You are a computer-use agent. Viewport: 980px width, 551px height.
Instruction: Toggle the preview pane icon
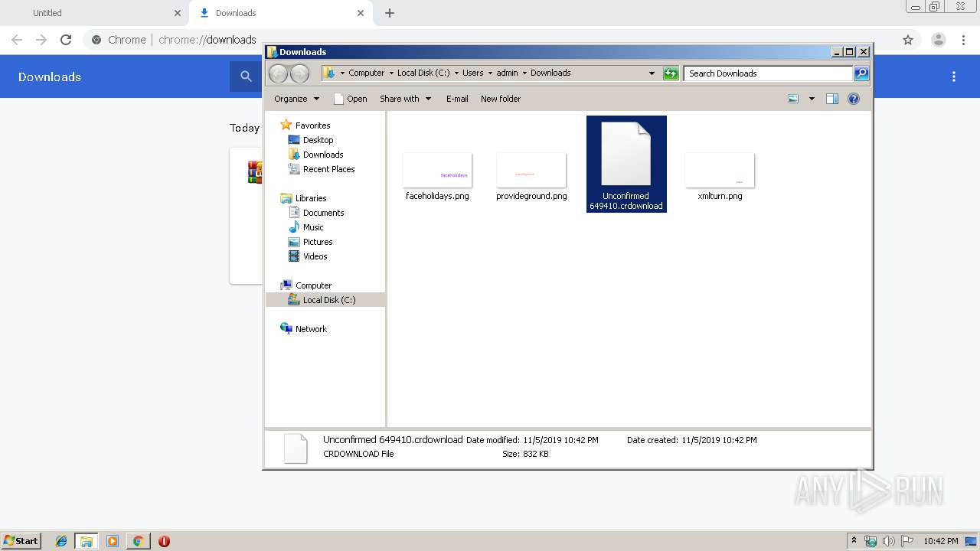click(832, 99)
